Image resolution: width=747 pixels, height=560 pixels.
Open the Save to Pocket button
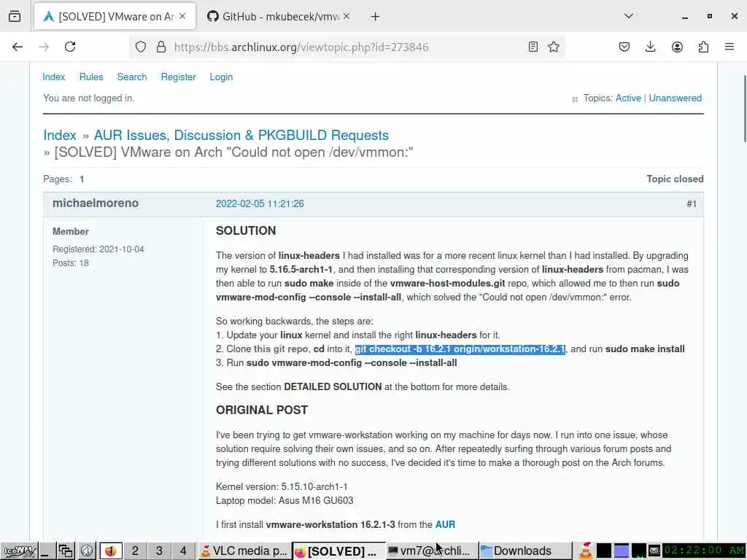tap(624, 47)
